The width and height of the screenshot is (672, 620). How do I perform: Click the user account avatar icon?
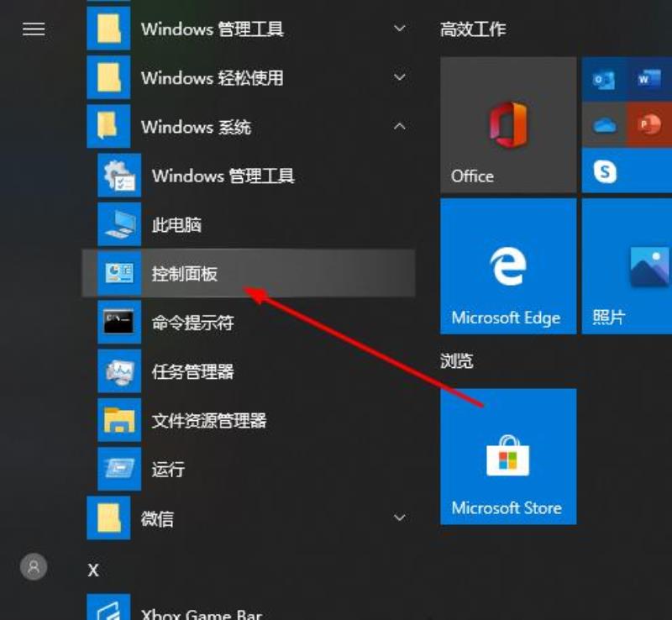click(34, 567)
